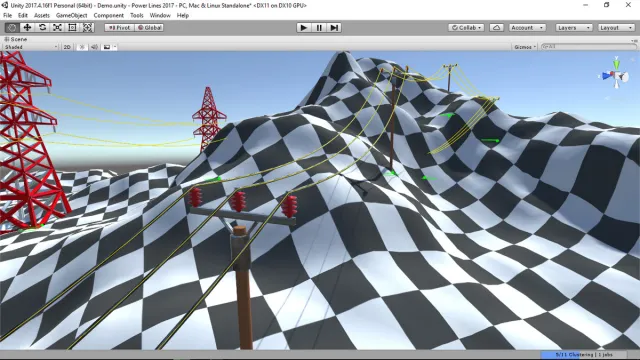Select the Rotate tool

42,27
